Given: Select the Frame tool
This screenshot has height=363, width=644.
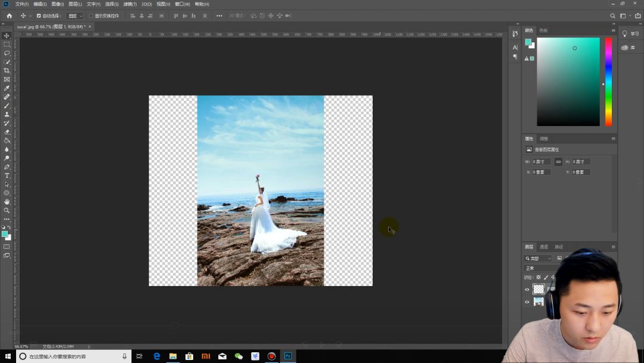Looking at the screenshot, I should tap(7, 79).
